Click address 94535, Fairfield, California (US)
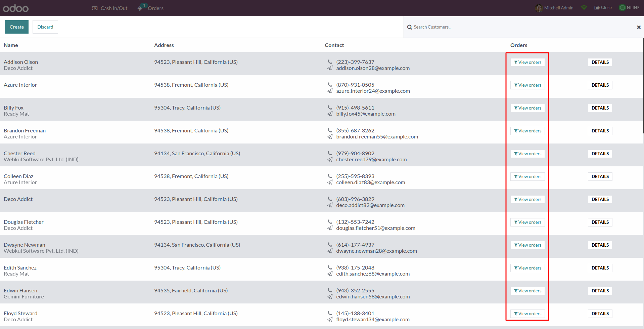This screenshot has height=329, width=644. tap(191, 290)
